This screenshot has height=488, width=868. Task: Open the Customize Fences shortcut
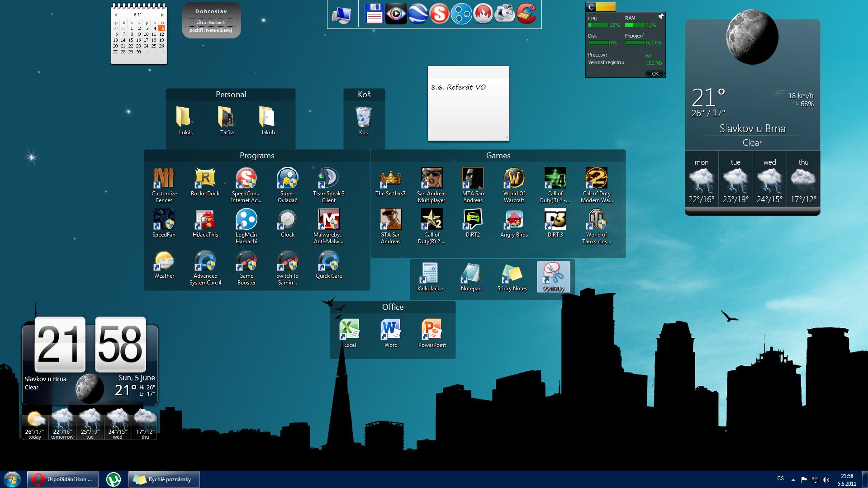pos(164,185)
